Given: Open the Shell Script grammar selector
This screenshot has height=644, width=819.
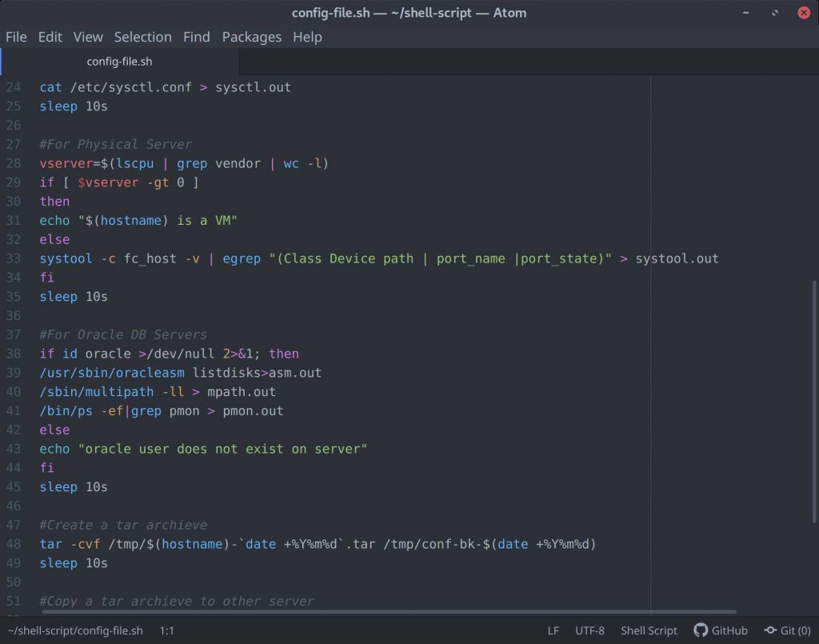Looking at the screenshot, I should pyautogui.click(x=649, y=630).
